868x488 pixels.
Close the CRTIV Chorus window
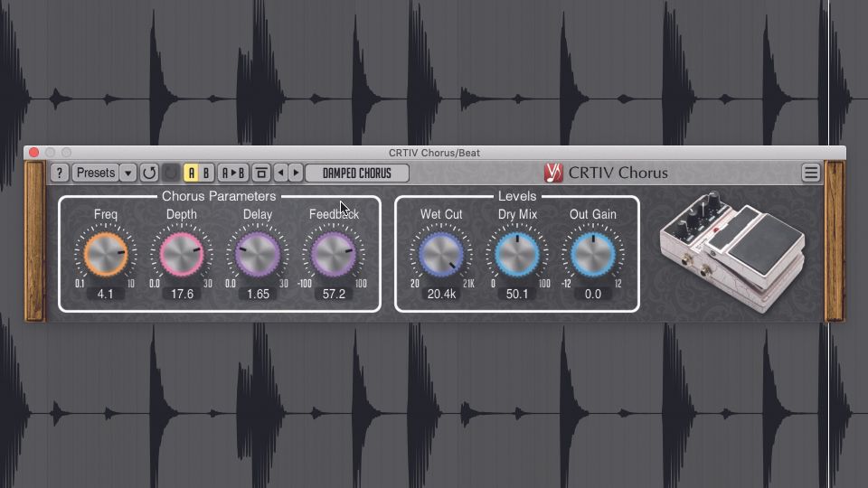coord(33,152)
